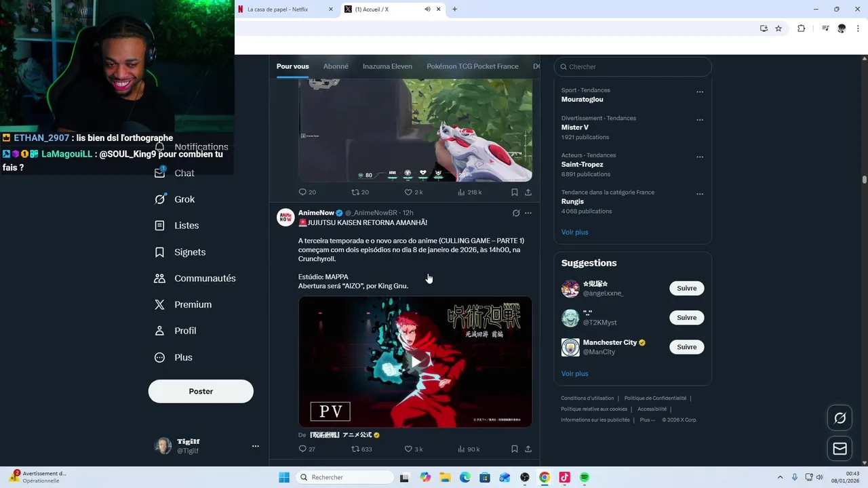Click the Grok explain icon on AnimeNow post

click(516, 213)
